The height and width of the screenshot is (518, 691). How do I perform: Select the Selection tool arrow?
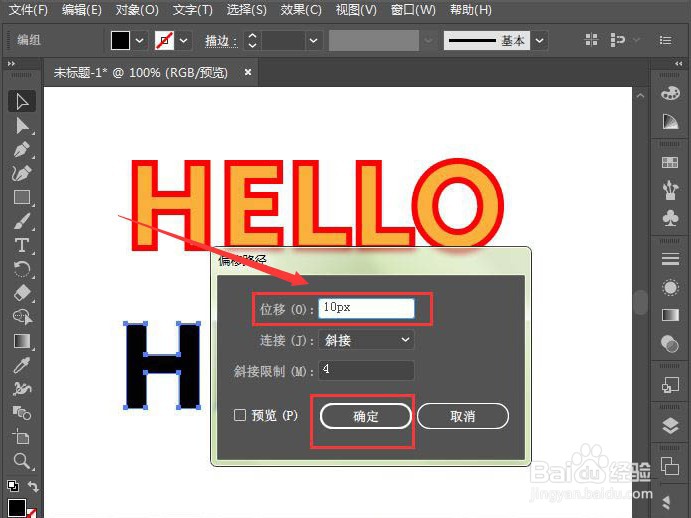(22, 101)
